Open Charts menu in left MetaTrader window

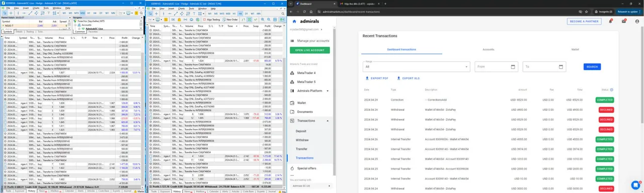pos(36,8)
